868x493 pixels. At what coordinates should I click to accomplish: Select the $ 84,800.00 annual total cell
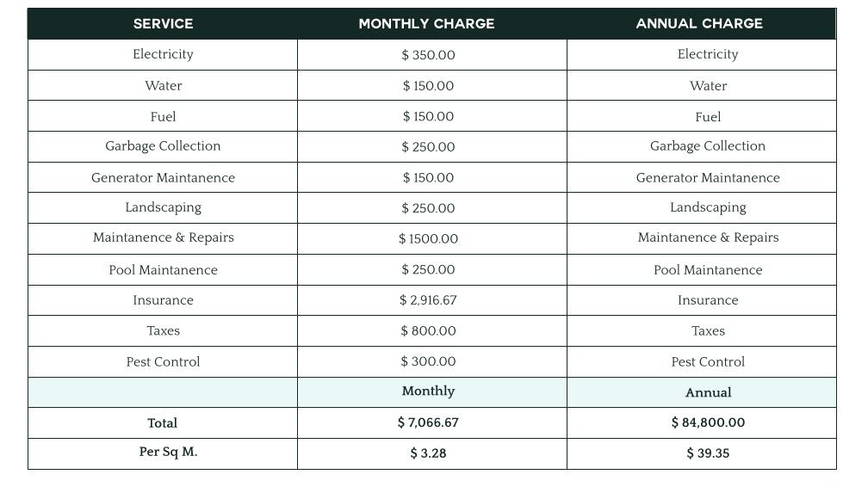708,423
